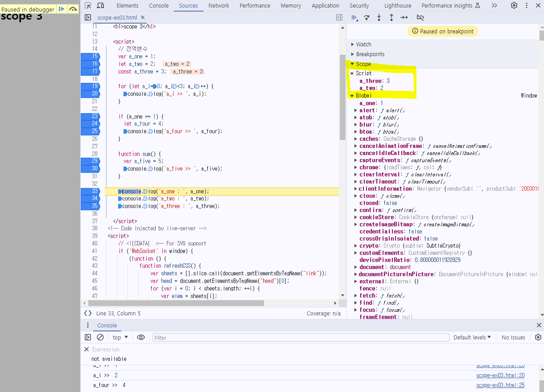Open scope-ex03.html:25 source link
Image resolution: width=544 pixels, height=392 pixels.
500,385
